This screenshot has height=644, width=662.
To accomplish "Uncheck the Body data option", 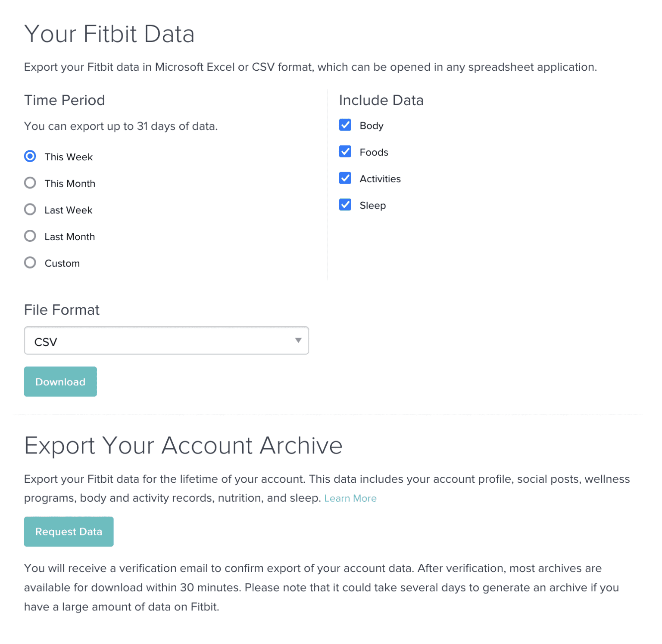I will pos(345,125).
